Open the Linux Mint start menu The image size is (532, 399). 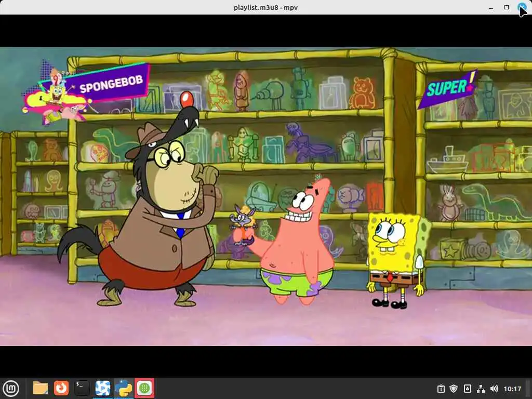[11, 389]
